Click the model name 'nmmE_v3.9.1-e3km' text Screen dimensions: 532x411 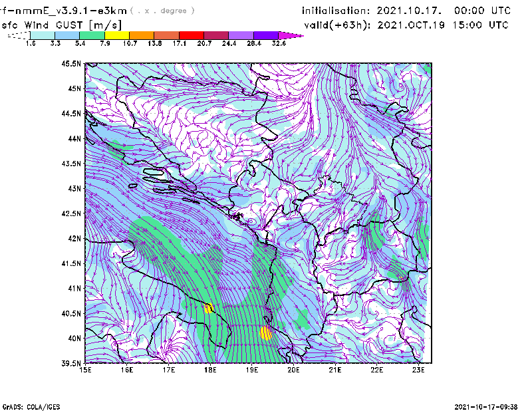click(x=70, y=11)
